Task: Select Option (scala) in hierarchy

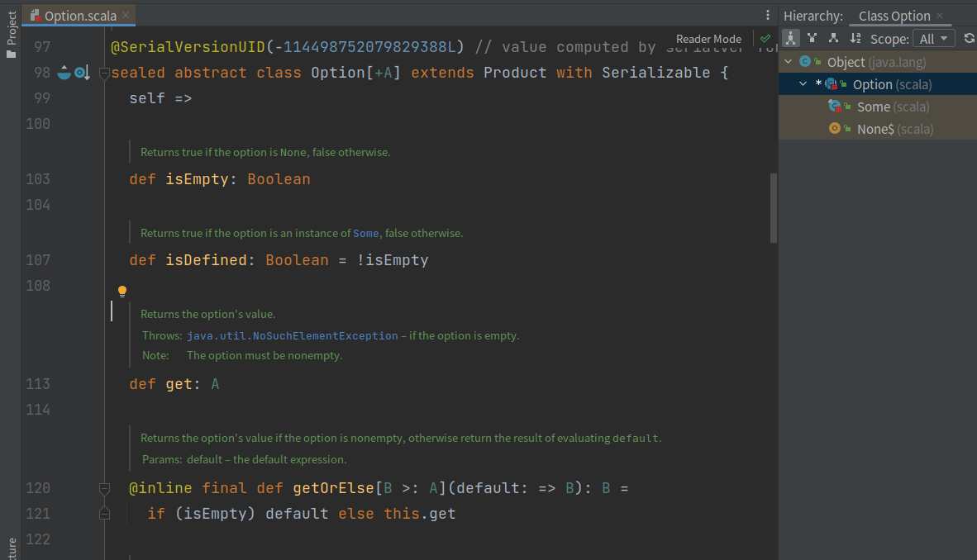Action: click(877, 84)
